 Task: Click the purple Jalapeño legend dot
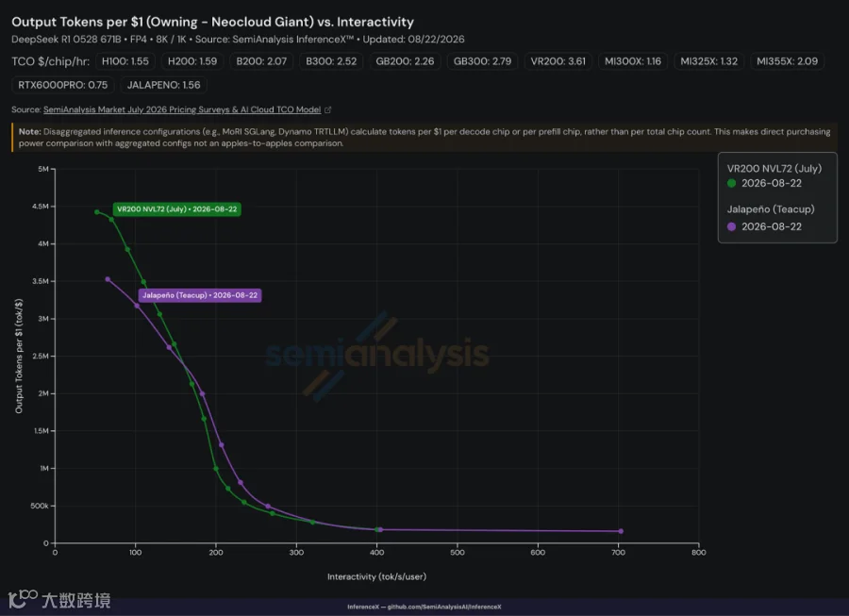[x=731, y=226]
